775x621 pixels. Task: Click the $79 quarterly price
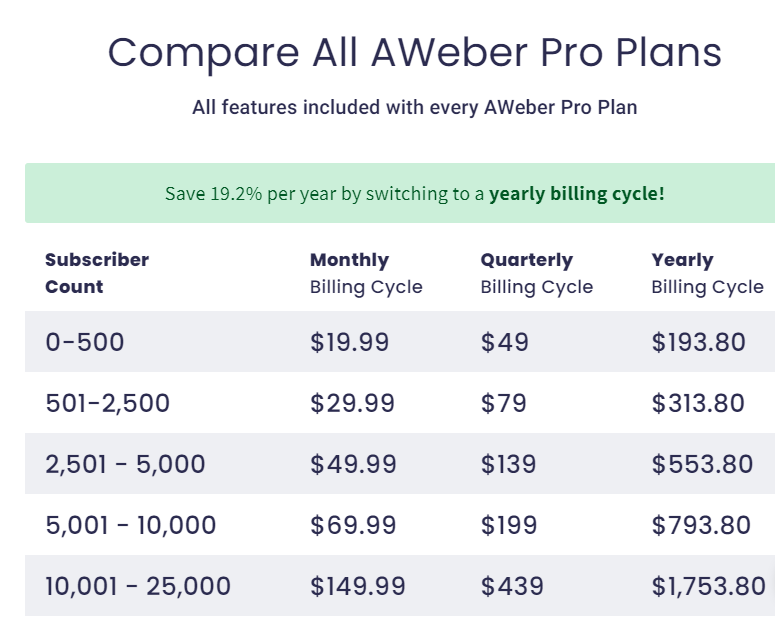(x=504, y=403)
